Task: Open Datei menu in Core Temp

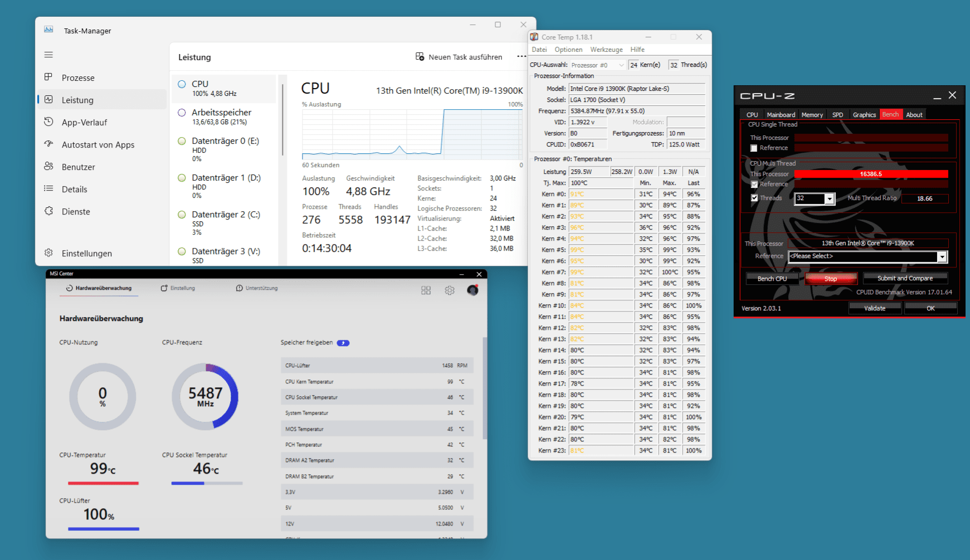Action: click(x=539, y=50)
